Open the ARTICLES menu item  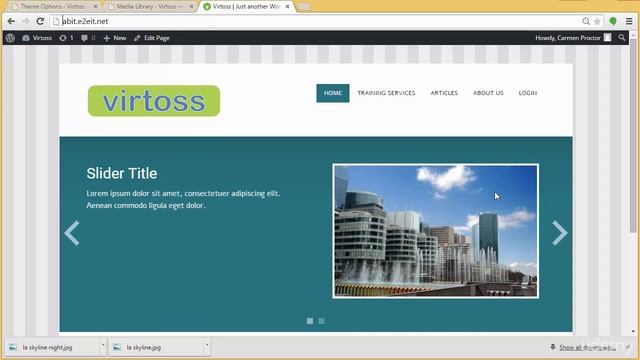pyautogui.click(x=444, y=93)
